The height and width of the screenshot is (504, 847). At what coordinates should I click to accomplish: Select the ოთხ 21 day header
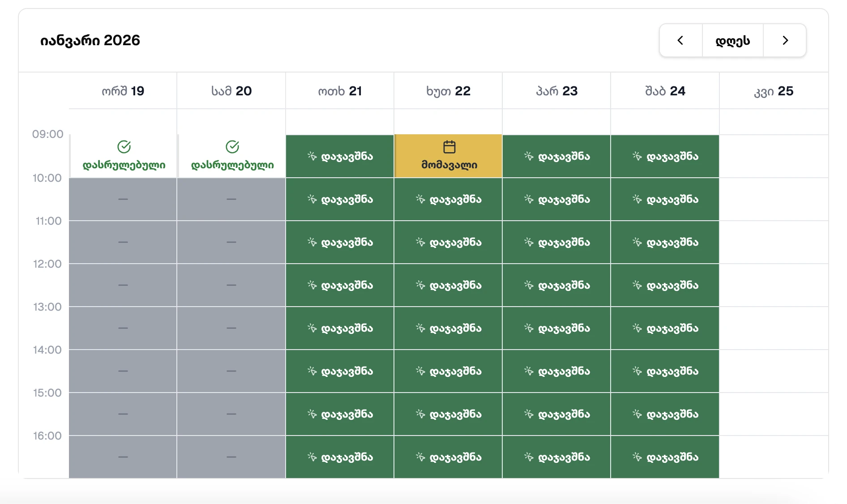click(340, 91)
